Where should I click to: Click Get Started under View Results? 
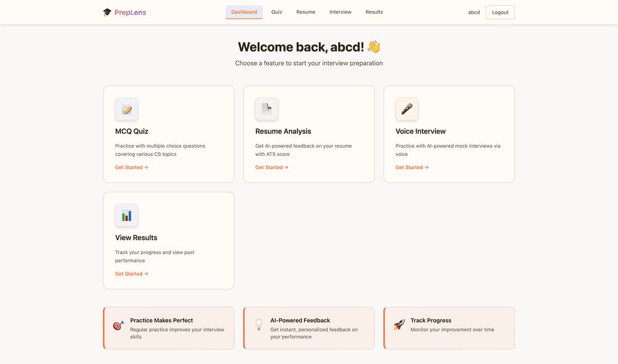pos(132,274)
